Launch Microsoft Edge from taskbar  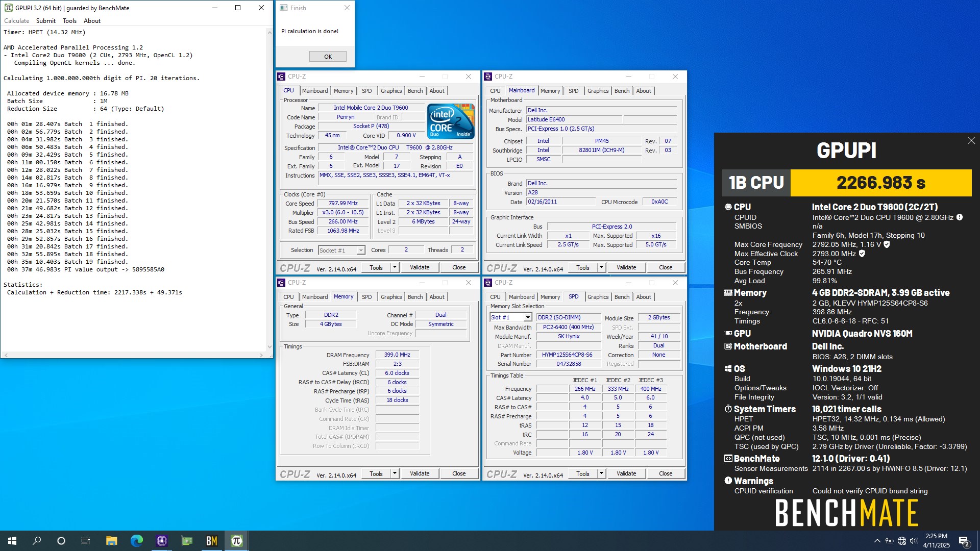coord(136,541)
